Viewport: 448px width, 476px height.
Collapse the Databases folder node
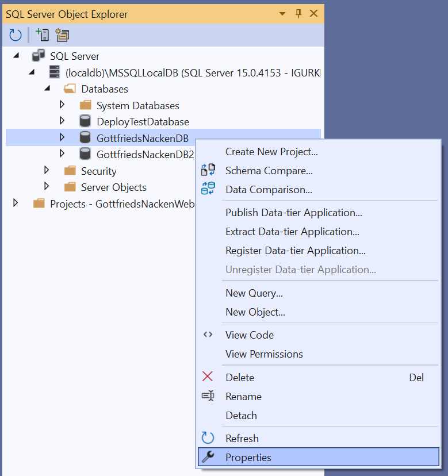[x=47, y=89]
